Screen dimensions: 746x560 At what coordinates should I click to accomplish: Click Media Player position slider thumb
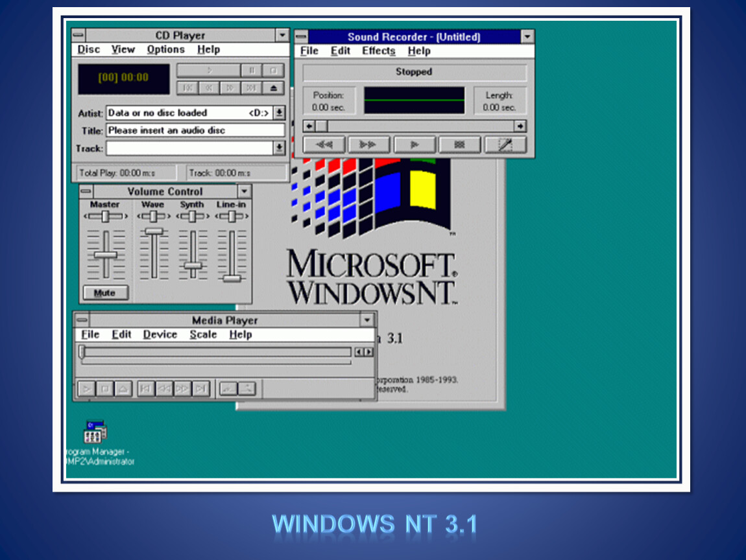(82, 352)
